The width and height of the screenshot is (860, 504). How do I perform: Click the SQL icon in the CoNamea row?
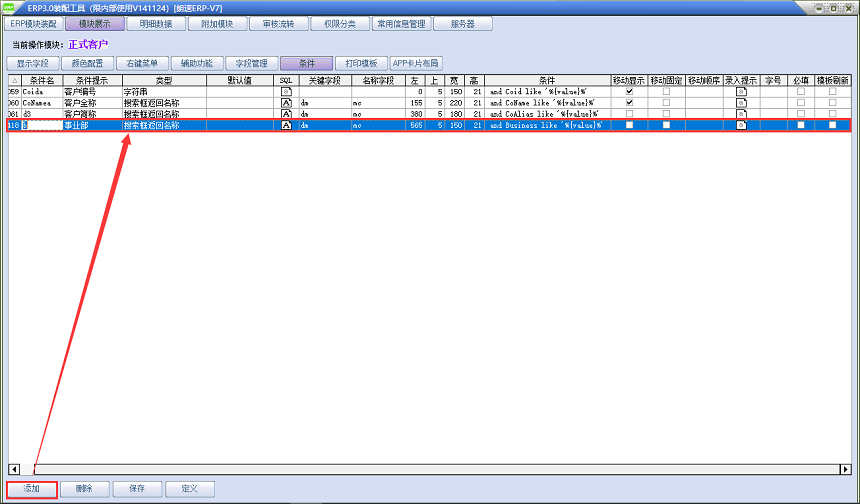(x=286, y=103)
